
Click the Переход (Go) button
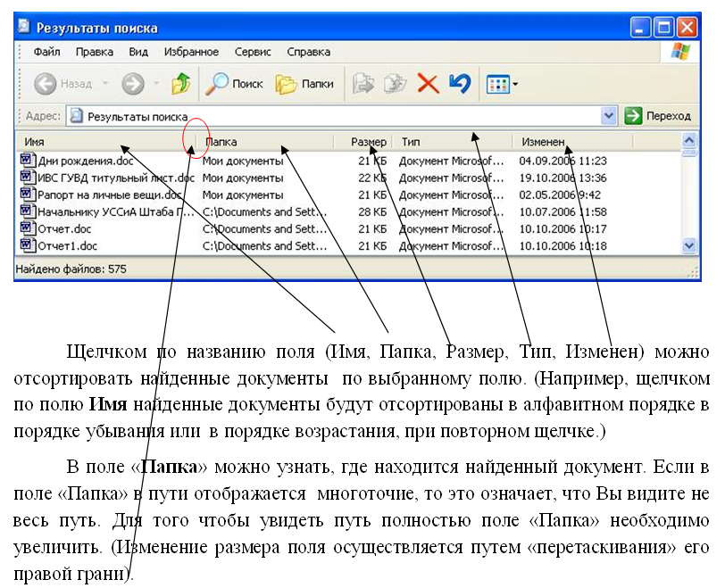click(658, 115)
